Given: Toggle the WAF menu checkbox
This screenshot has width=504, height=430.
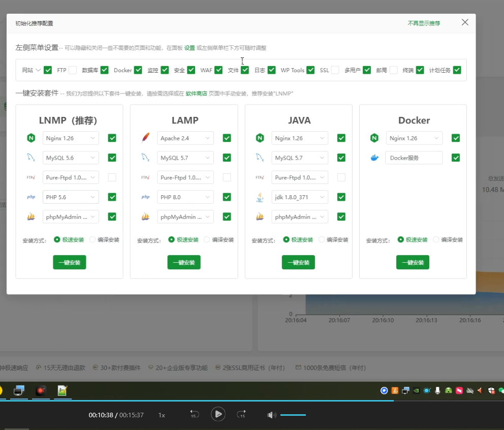Looking at the screenshot, I should (218, 70).
